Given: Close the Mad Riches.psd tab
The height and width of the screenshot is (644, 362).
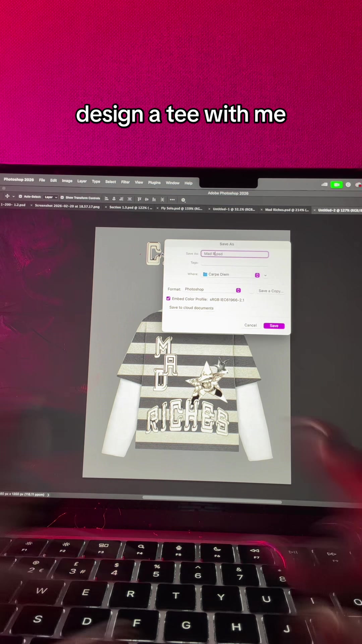Looking at the screenshot, I should (261, 210).
